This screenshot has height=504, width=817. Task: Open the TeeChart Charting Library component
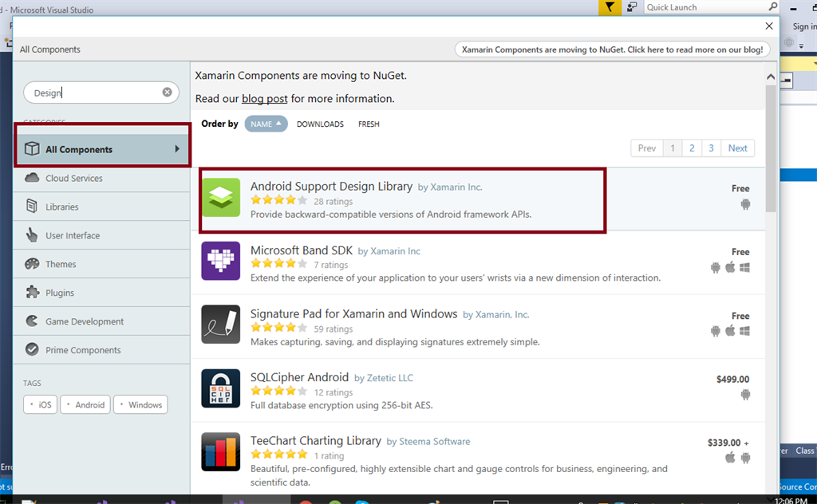pyautogui.click(x=316, y=441)
